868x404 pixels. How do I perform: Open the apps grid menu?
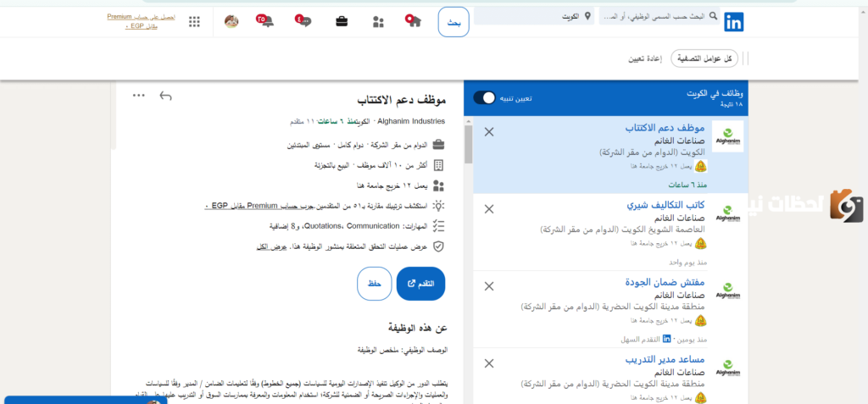194,21
